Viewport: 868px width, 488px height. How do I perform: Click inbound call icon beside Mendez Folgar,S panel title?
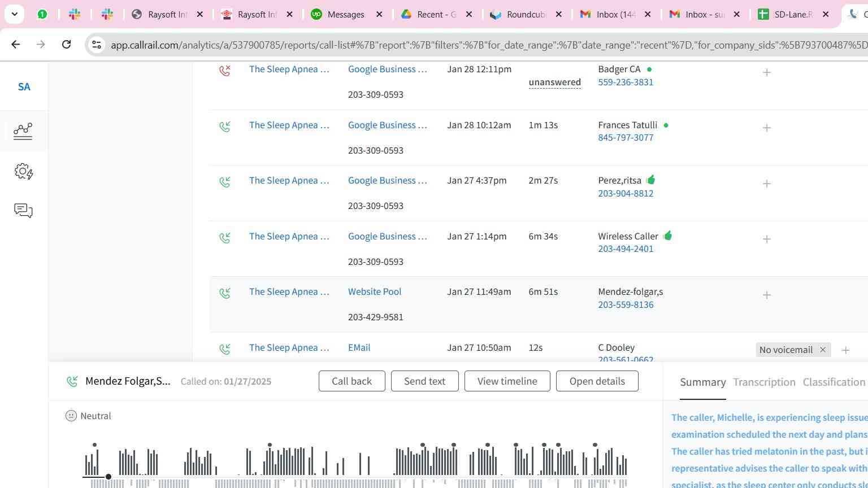(x=72, y=381)
